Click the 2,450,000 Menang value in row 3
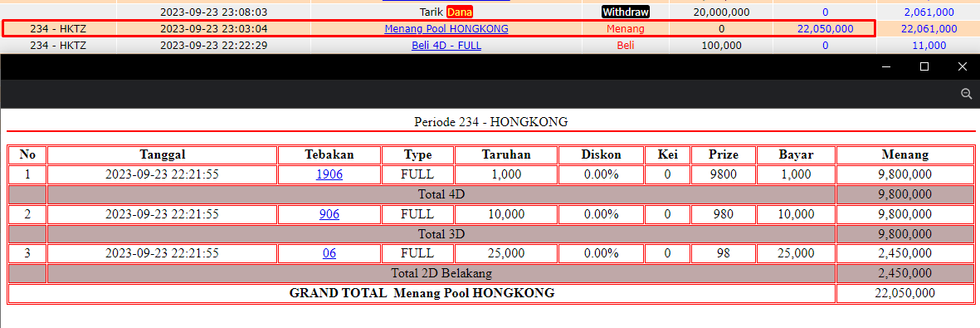980x328 pixels. [x=905, y=253]
